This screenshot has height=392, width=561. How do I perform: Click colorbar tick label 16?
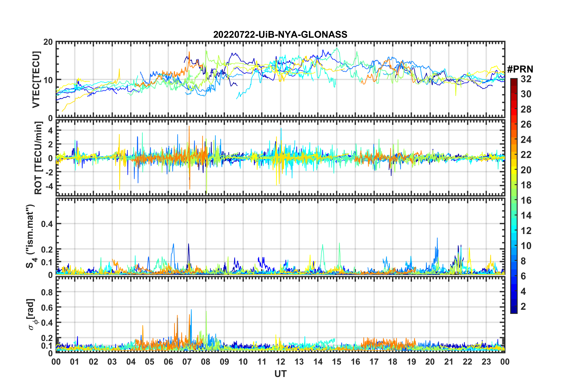526,200
